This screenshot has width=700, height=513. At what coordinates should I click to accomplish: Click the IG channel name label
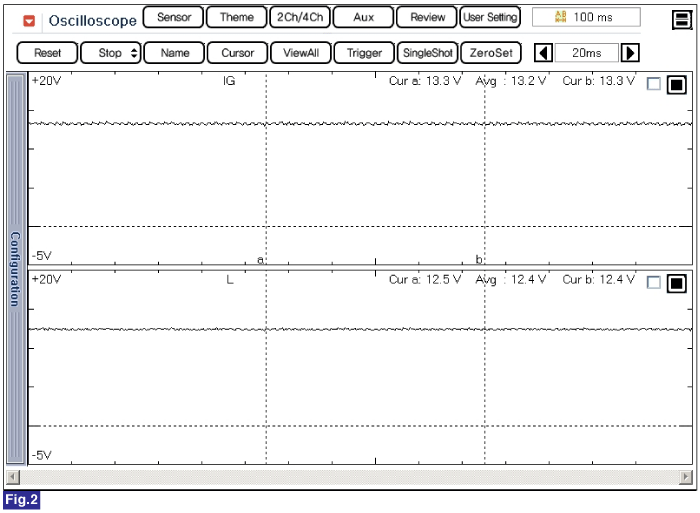click(x=229, y=81)
